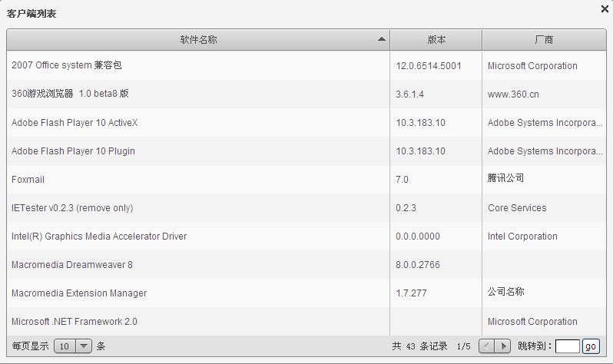613x364 pixels.
Task: Select IETester v0.2.3 (remove only) row
Action: (x=306, y=208)
